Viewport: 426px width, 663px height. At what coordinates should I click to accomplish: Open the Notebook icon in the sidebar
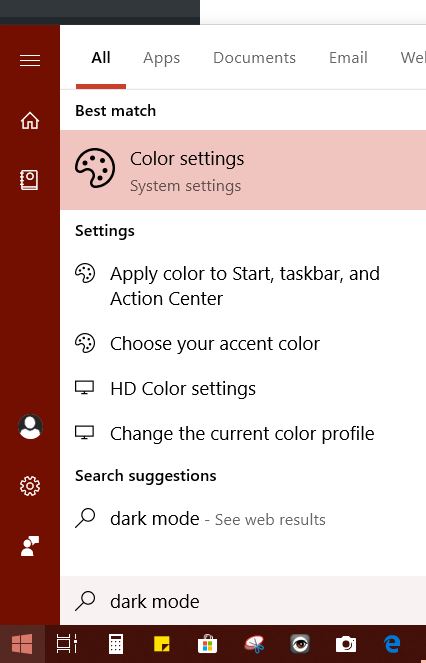pyautogui.click(x=30, y=180)
